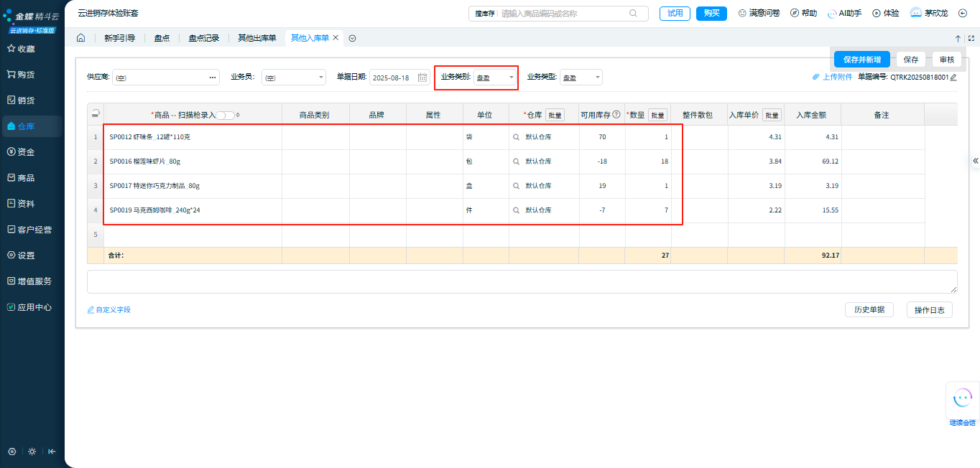Click the 审核 button
Screen dimensions: 980x468
point(946,60)
